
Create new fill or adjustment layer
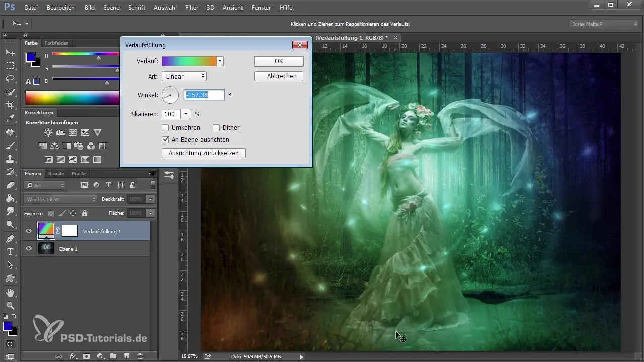coord(100,356)
